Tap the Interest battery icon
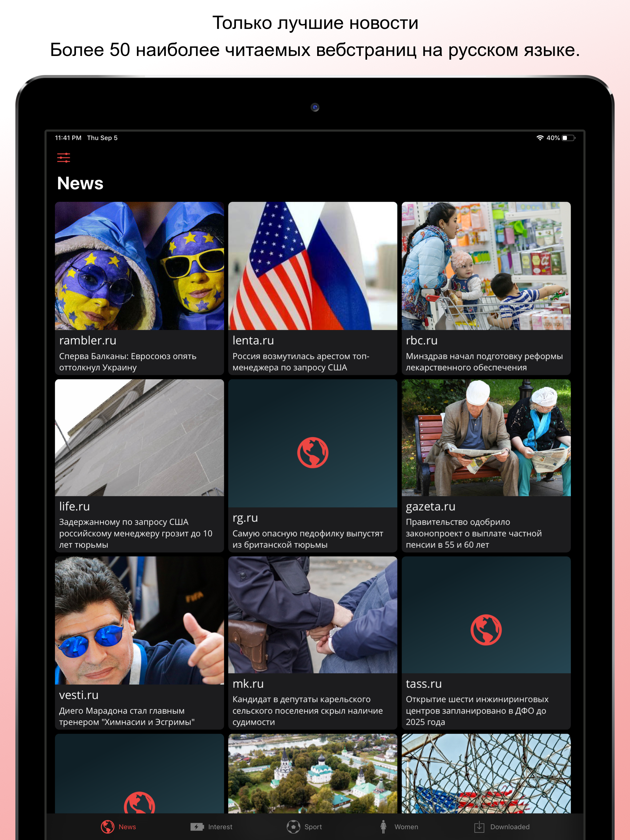Image resolution: width=630 pixels, height=840 pixels. click(x=197, y=827)
